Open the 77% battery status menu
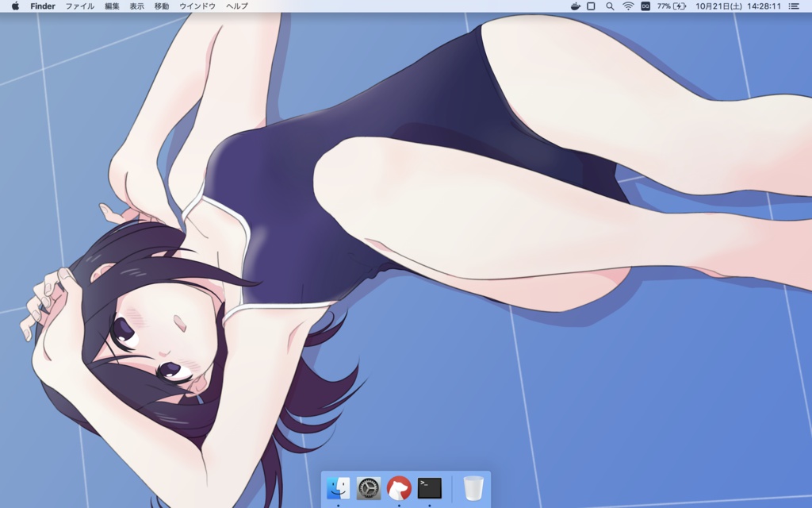Screen dimensions: 812x508 click(x=672, y=6)
